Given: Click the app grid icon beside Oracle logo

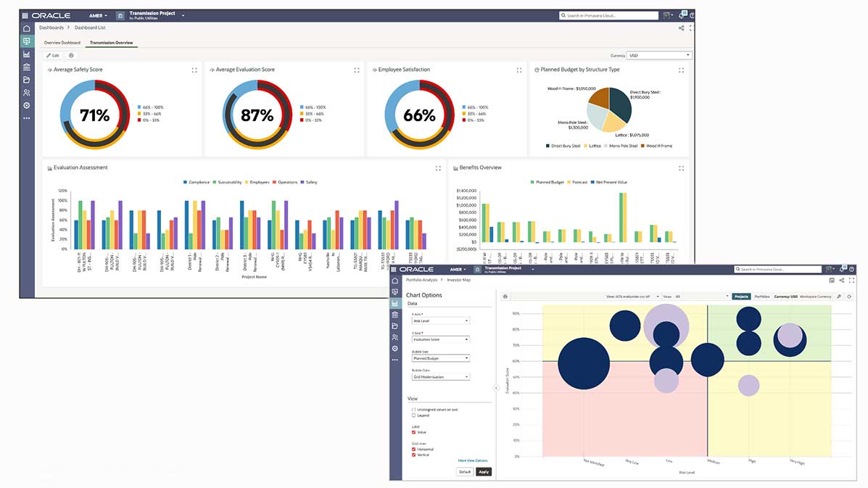Looking at the screenshot, I should [x=25, y=15].
